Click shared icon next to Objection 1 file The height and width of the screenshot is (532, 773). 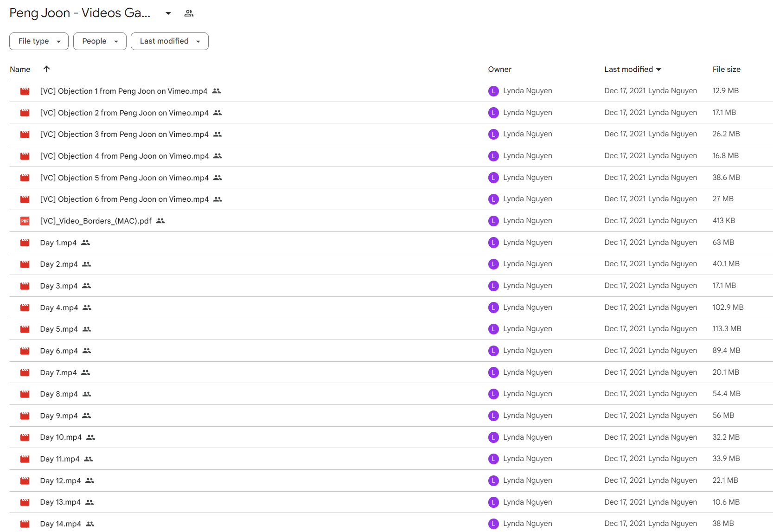click(216, 91)
